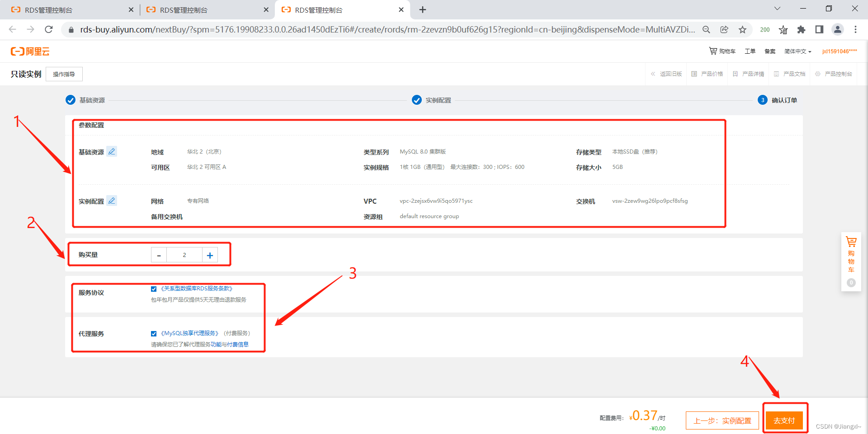Go back with the browser back arrow
Viewport: 868px width, 434px height.
coord(13,29)
